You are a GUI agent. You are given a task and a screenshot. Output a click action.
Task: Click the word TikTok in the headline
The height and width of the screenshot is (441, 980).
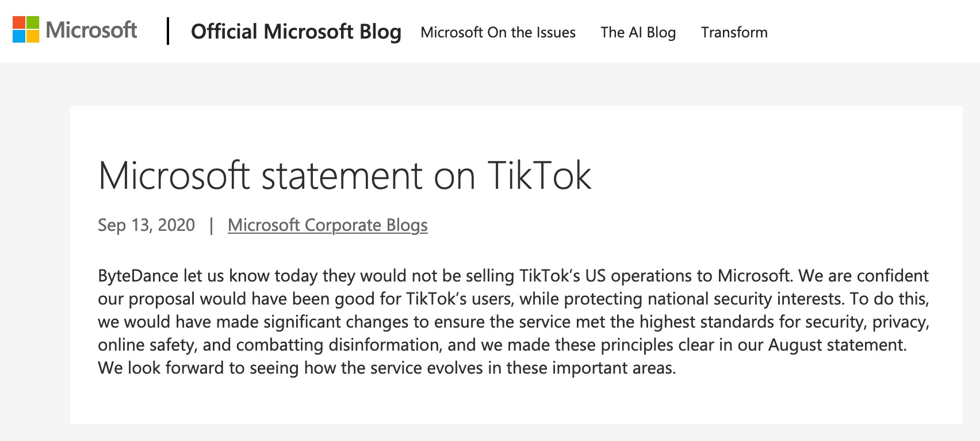[x=539, y=175]
